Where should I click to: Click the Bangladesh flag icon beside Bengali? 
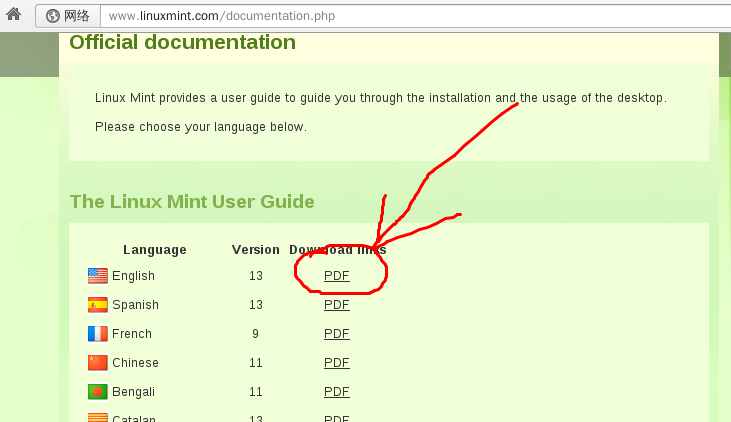pyautogui.click(x=97, y=392)
